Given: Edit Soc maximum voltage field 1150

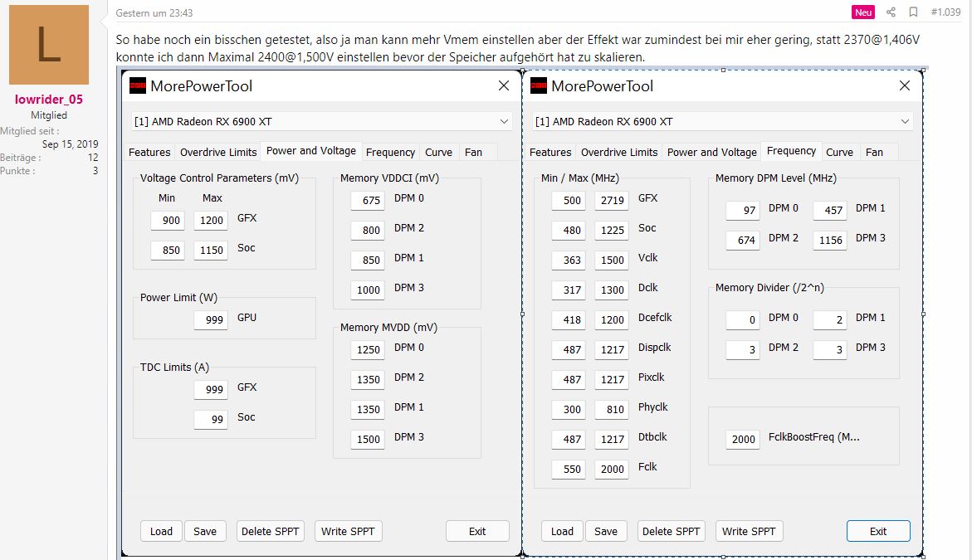Looking at the screenshot, I should (x=211, y=250).
